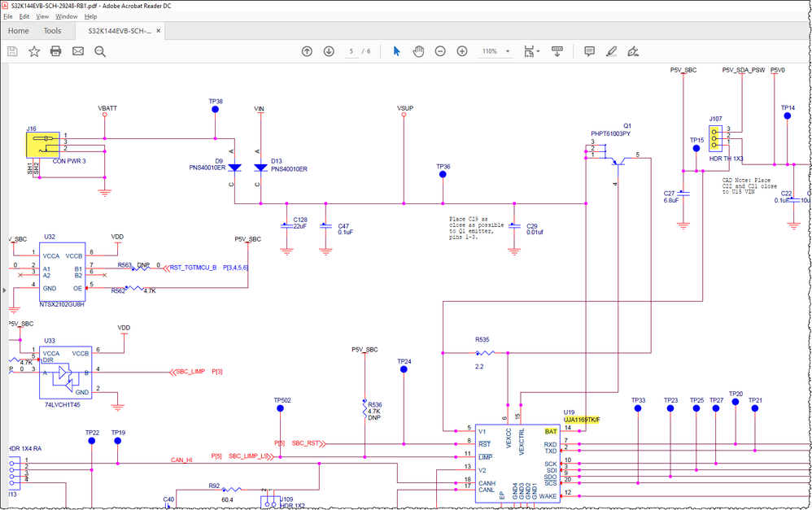Email the document via the envelope icon

[77, 51]
